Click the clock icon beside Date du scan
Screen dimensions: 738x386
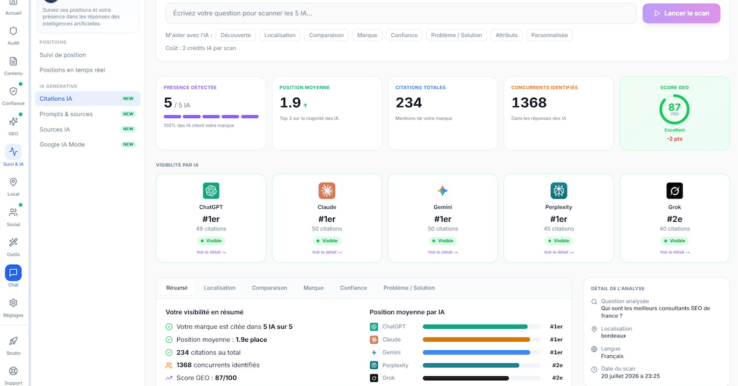pos(594,370)
